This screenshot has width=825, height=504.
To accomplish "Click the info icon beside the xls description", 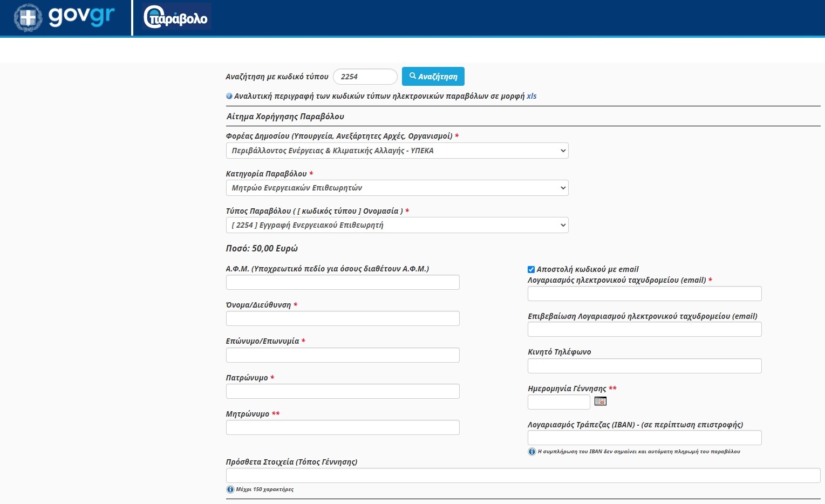I will 229,96.
